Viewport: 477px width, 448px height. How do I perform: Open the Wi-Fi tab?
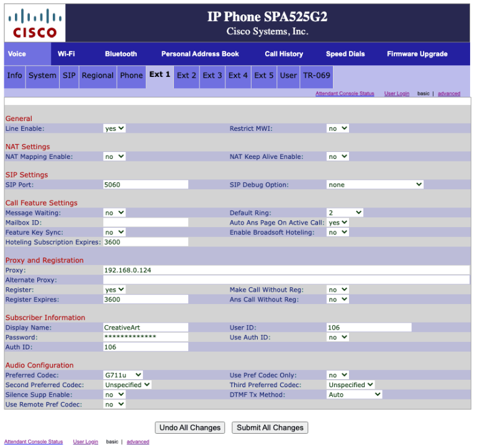click(66, 54)
